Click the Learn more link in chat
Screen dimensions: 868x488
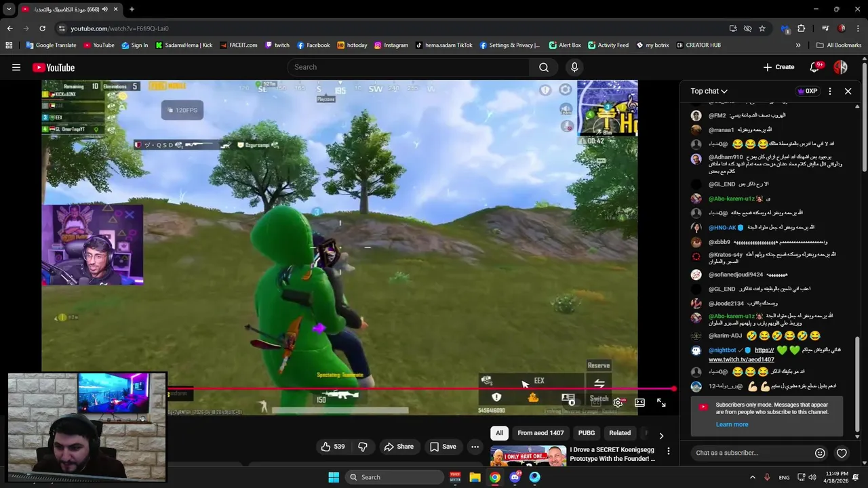(x=732, y=424)
